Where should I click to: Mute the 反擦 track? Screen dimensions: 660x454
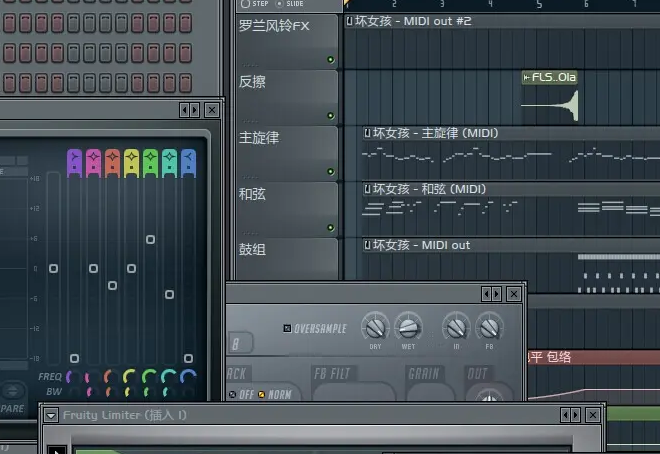(330, 116)
